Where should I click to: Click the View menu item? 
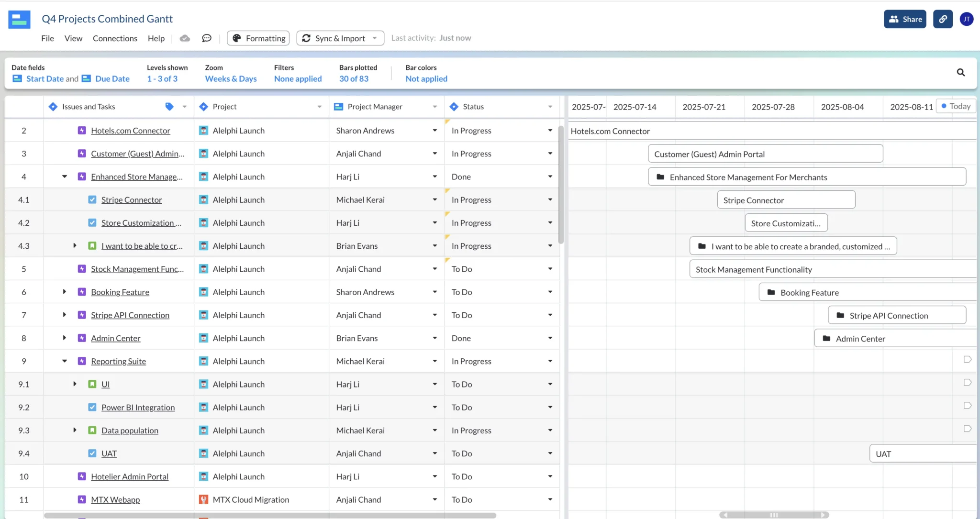[73, 38]
